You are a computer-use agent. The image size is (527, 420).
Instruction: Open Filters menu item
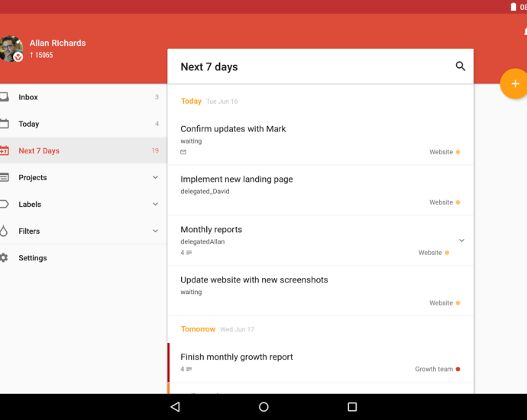coord(83,231)
